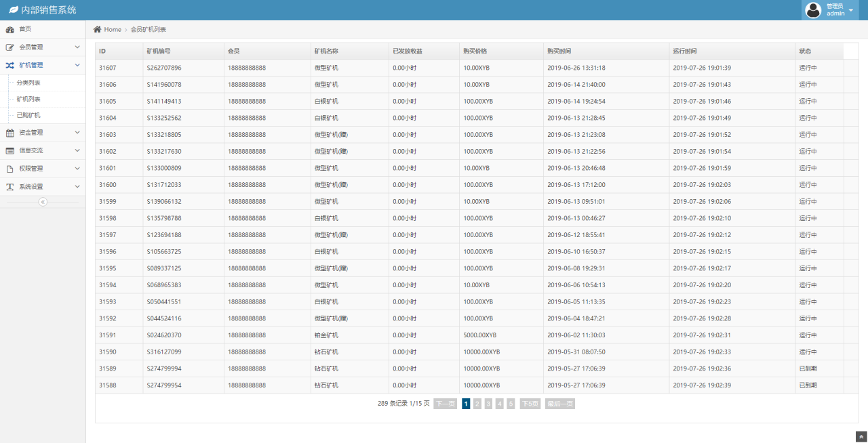Expand the 系统设置 menu chevron
868x443 pixels.
tap(77, 187)
